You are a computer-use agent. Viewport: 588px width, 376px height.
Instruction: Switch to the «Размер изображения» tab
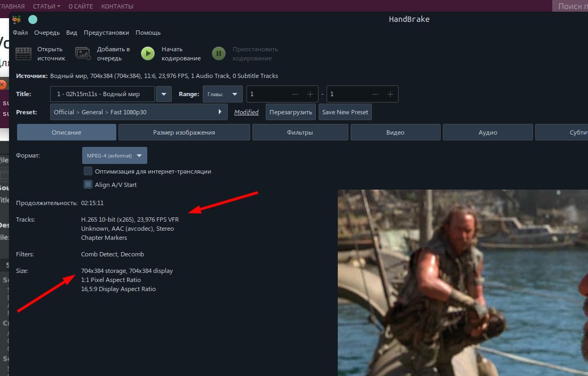click(184, 132)
